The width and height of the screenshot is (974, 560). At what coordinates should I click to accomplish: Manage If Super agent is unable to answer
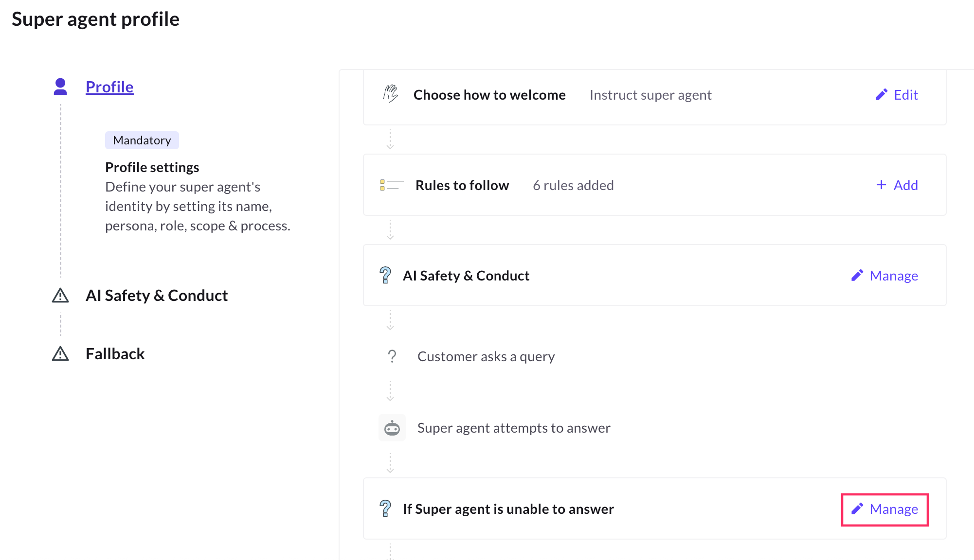pyautogui.click(x=885, y=509)
